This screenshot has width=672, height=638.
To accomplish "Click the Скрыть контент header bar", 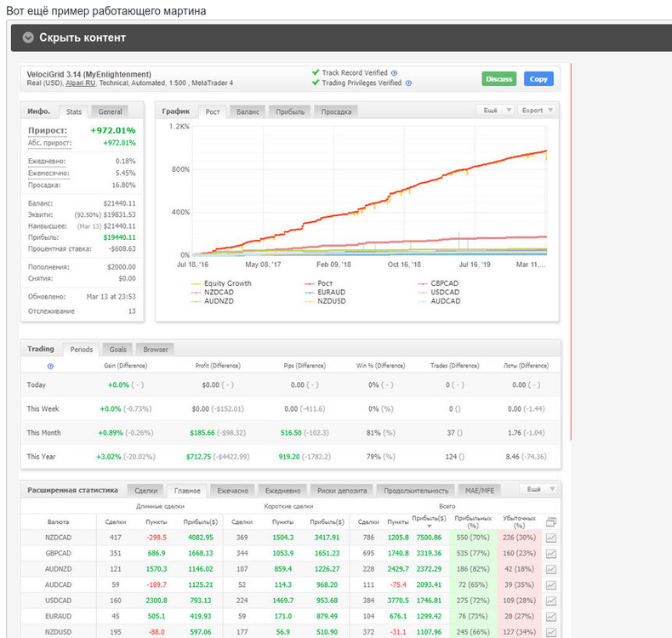I will [x=341, y=37].
